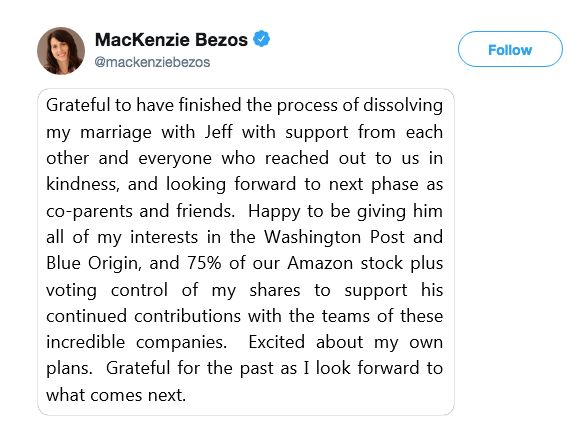
Task: Click the word "Excited" in the tweet
Action: 277,342
